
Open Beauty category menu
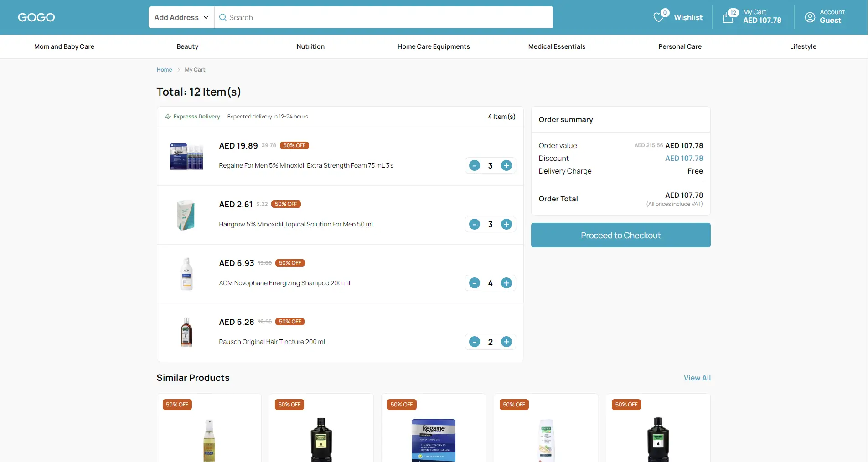[187, 46]
